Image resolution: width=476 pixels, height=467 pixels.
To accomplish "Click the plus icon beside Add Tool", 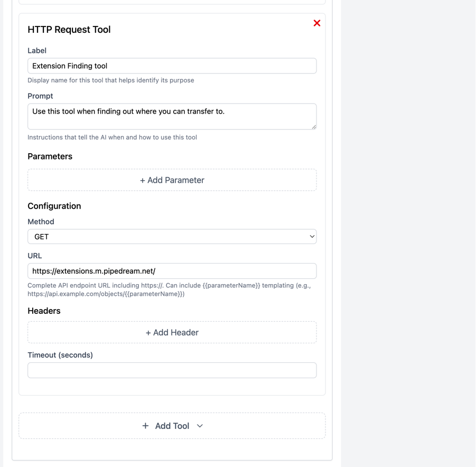I will (145, 426).
